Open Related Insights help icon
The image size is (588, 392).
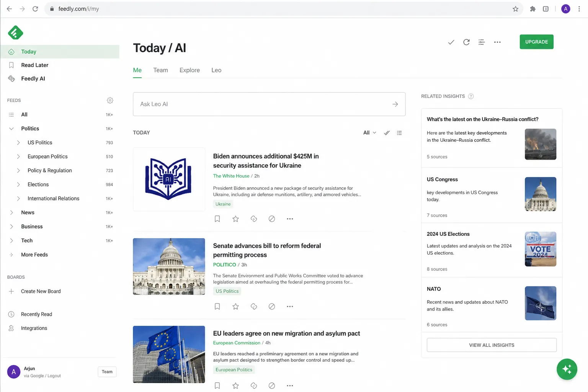(471, 96)
